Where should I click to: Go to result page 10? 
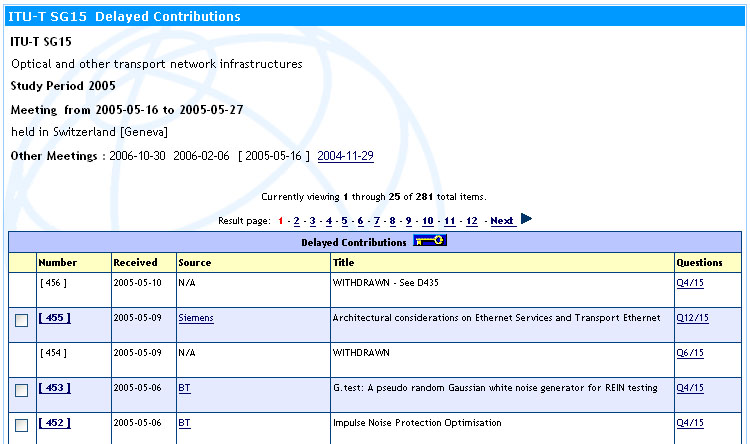[x=428, y=221]
